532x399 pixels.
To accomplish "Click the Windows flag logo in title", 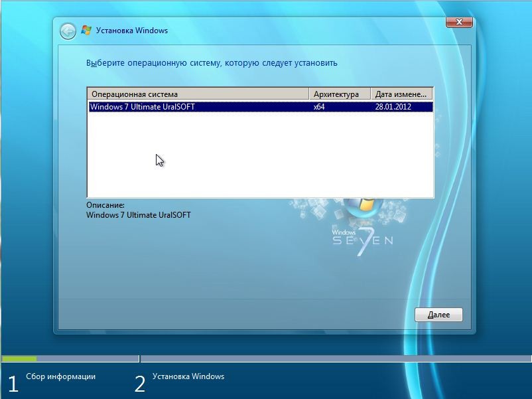I will point(86,31).
